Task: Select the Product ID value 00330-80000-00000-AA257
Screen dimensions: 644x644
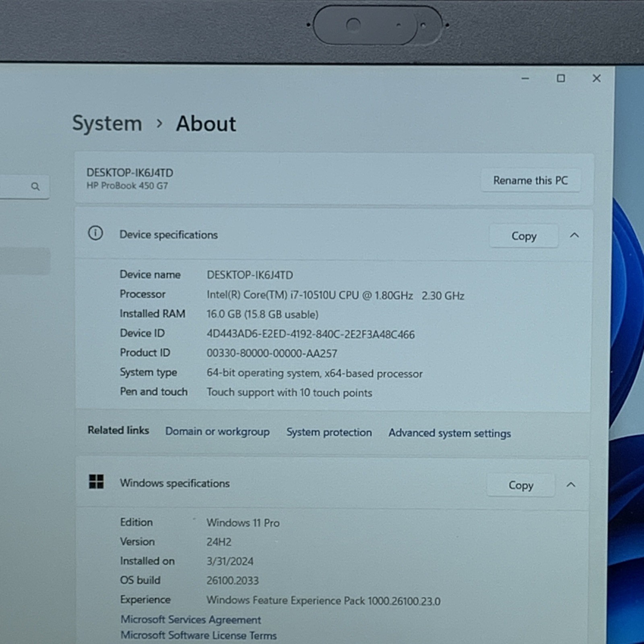Action: 272,353
